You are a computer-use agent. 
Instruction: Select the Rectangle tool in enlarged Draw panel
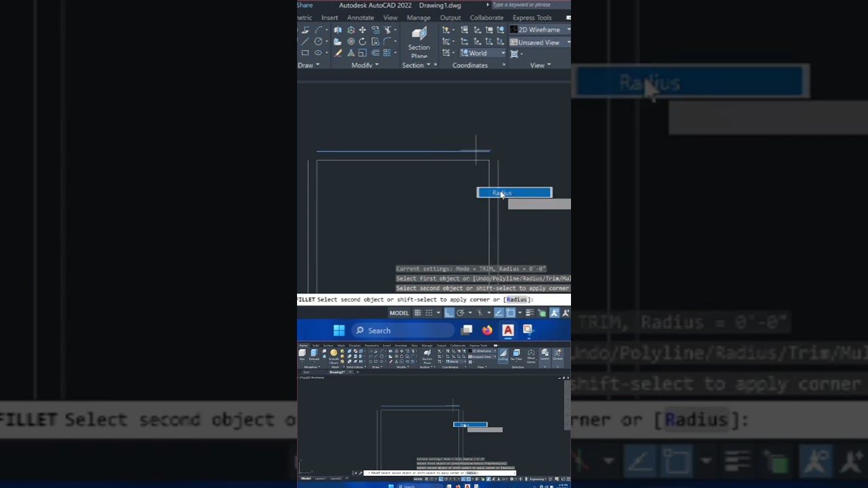click(x=305, y=52)
